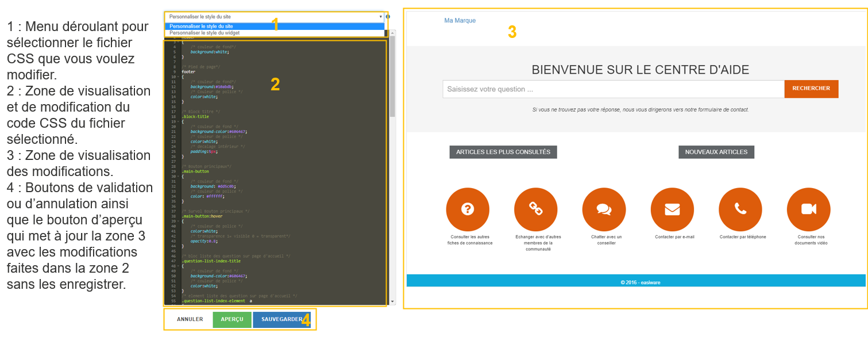The width and height of the screenshot is (868, 340).
Task: Collapse the .block-title rule at line 19
Action: [x=179, y=121]
